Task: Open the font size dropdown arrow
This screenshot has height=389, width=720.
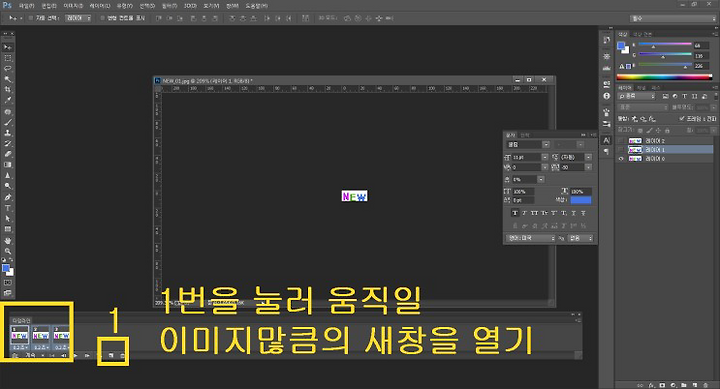Action: 545,157
